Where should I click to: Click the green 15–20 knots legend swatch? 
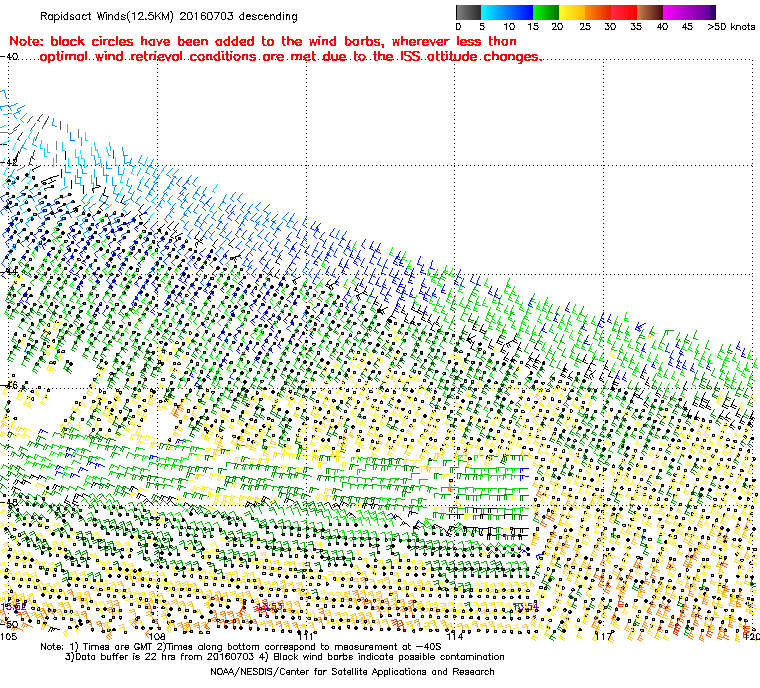(546, 12)
